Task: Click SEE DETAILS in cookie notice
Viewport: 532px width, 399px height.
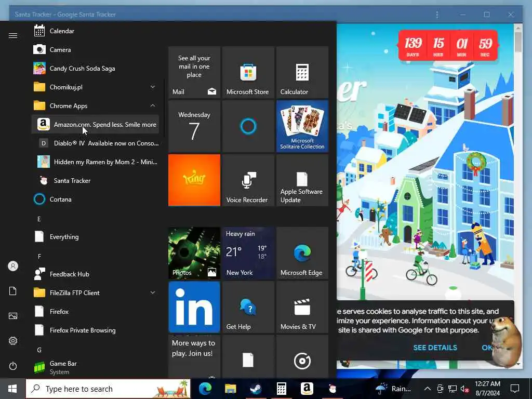Action: [435, 348]
